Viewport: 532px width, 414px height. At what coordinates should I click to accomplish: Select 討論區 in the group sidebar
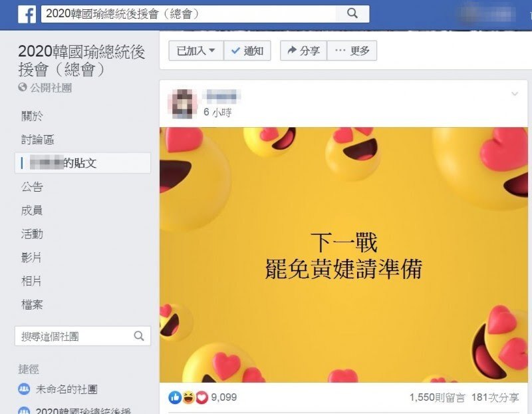click(x=37, y=139)
